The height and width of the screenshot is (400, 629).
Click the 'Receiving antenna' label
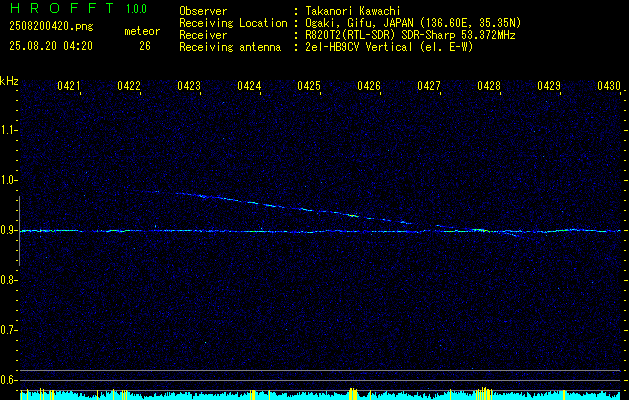coord(230,47)
